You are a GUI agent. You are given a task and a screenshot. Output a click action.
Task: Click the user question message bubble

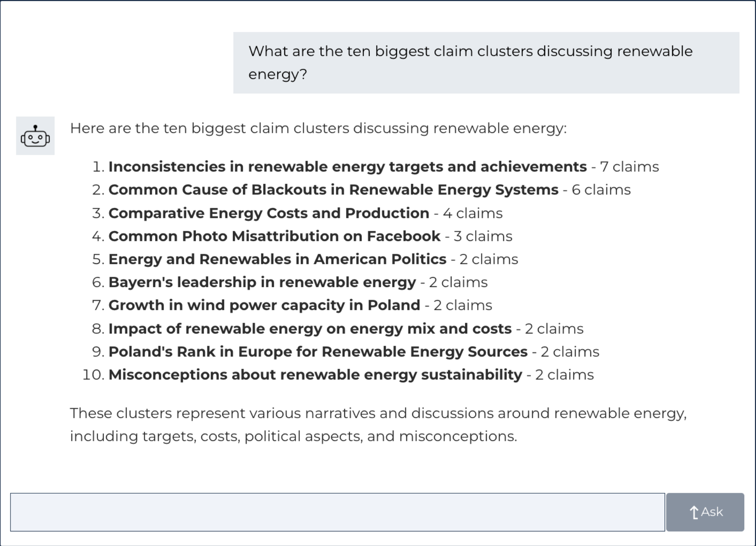486,63
